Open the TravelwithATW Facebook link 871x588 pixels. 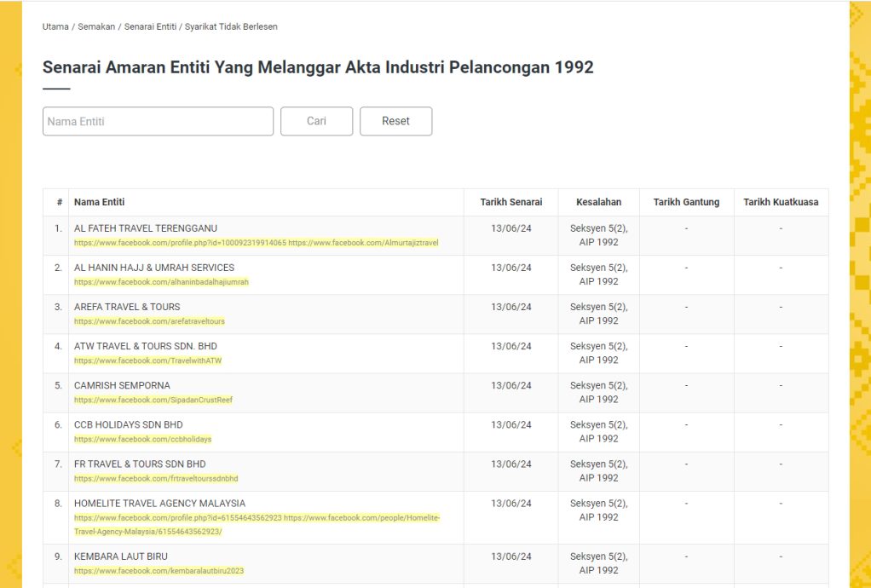[x=147, y=361]
